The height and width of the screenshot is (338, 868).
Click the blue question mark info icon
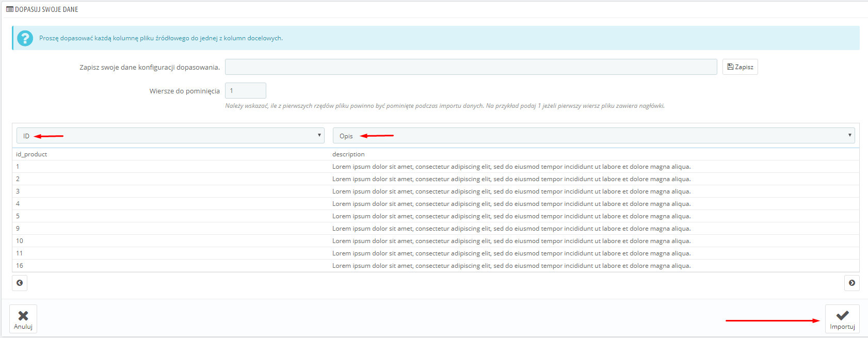point(25,38)
